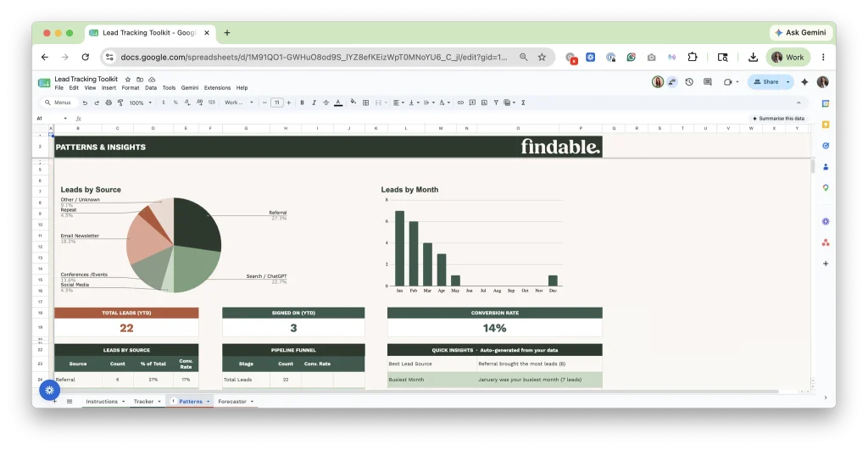Reload the browser page
The height and width of the screenshot is (450, 868).
coord(86,57)
